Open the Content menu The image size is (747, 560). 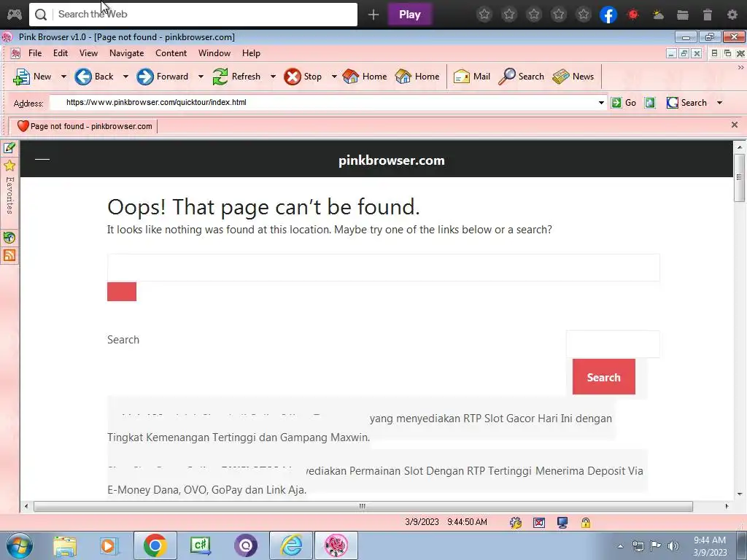(x=171, y=53)
